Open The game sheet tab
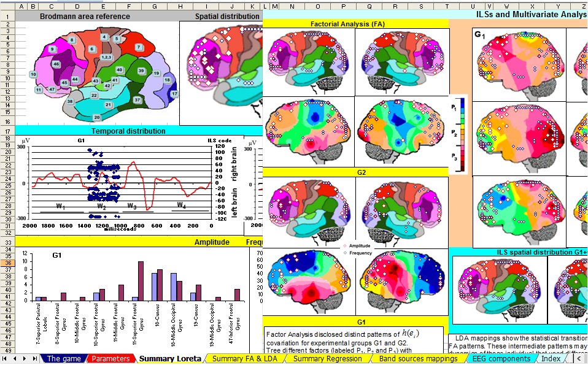The image size is (588, 365). click(63, 358)
